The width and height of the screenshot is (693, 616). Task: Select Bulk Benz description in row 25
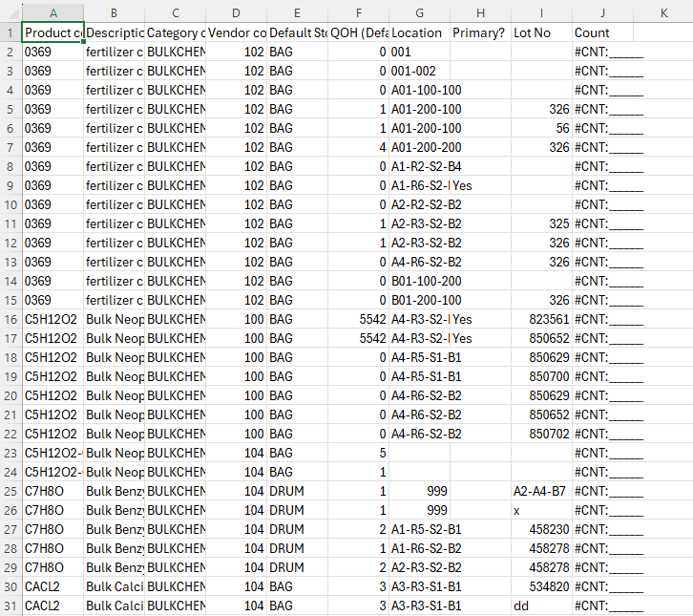(x=114, y=491)
